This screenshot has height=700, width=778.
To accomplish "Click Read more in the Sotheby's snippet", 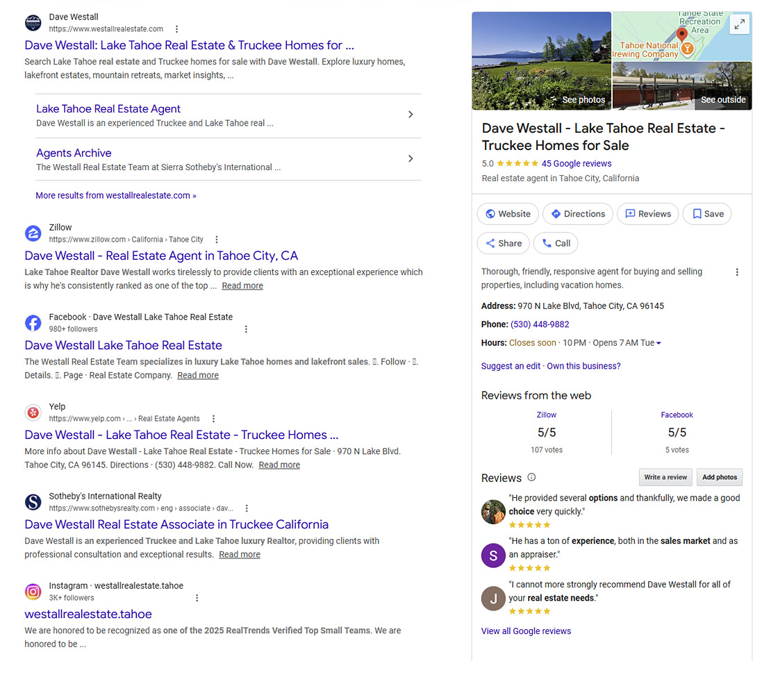I will pos(240,555).
